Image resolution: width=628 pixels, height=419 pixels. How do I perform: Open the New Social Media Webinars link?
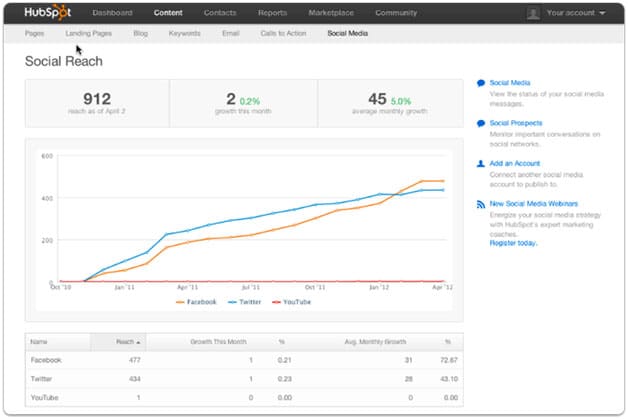(x=533, y=203)
